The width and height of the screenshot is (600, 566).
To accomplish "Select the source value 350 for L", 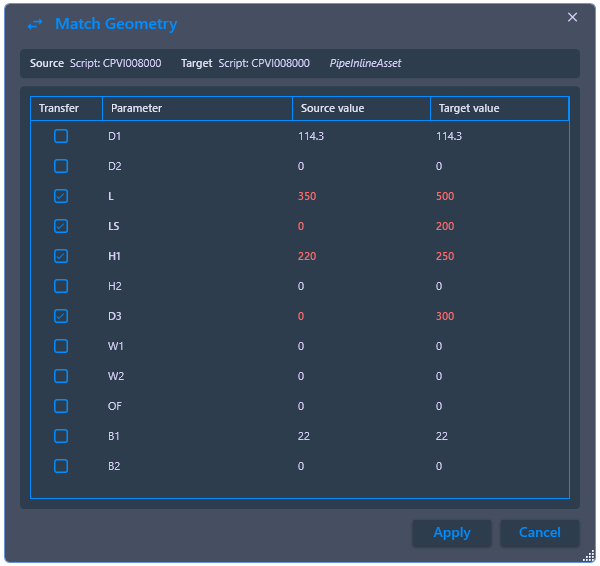I will click(307, 196).
